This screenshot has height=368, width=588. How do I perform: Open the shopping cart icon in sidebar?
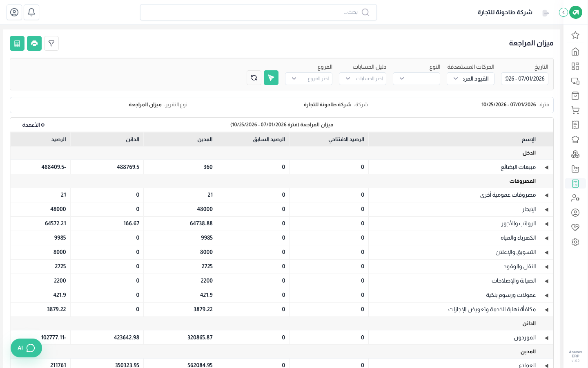pyautogui.click(x=575, y=110)
